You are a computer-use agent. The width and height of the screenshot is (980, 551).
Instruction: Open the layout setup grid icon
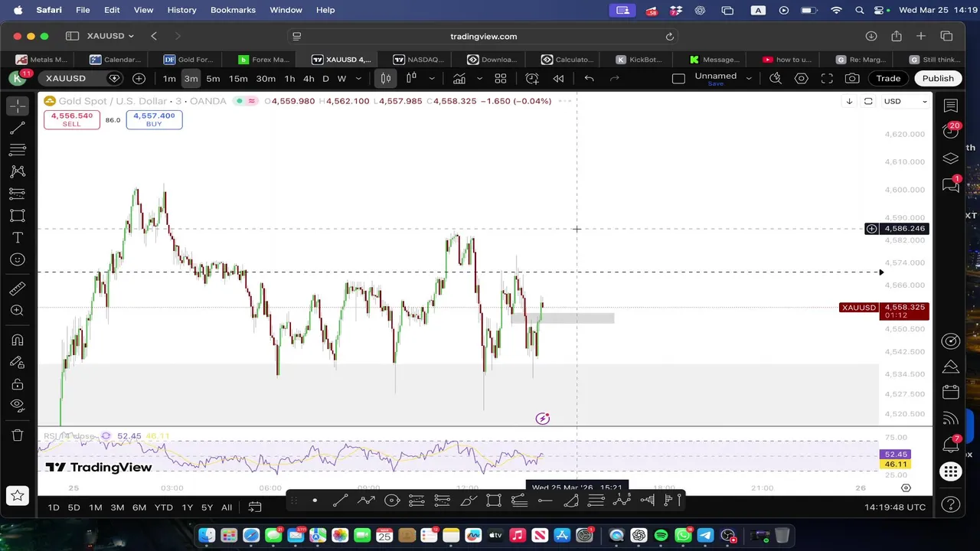[x=500, y=78]
